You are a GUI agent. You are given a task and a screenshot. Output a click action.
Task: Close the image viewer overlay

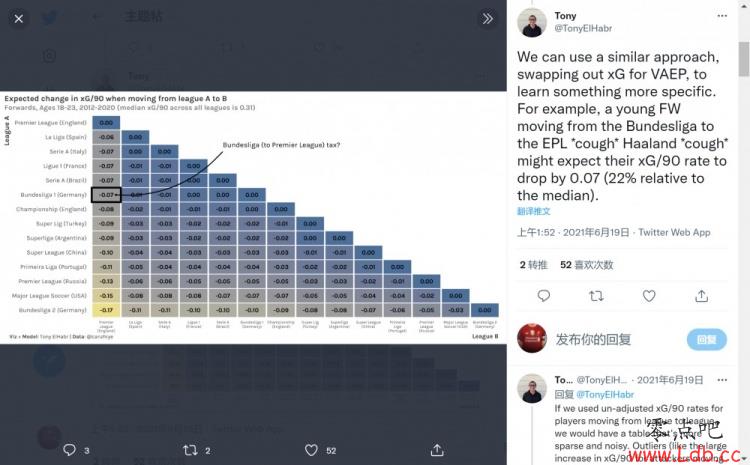[x=19, y=19]
